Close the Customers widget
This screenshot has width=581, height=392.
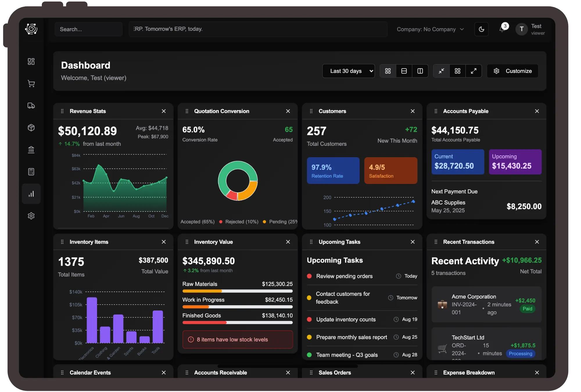413,111
